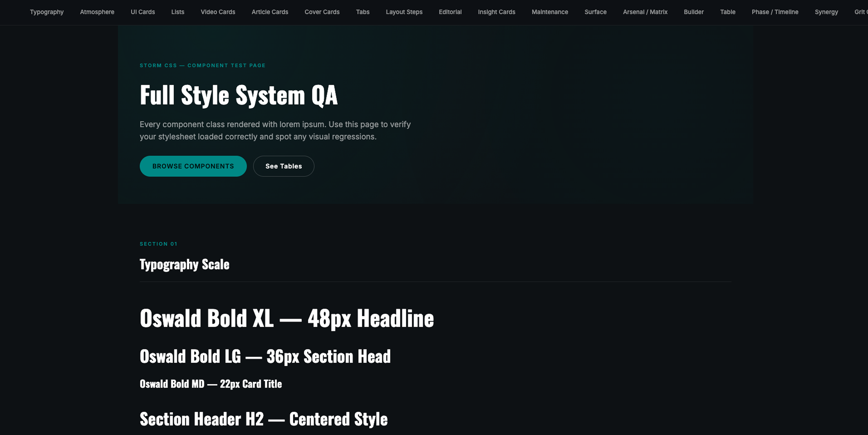Select the Maintenance nav link
The height and width of the screenshot is (435, 868).
[x=550, y=12]
